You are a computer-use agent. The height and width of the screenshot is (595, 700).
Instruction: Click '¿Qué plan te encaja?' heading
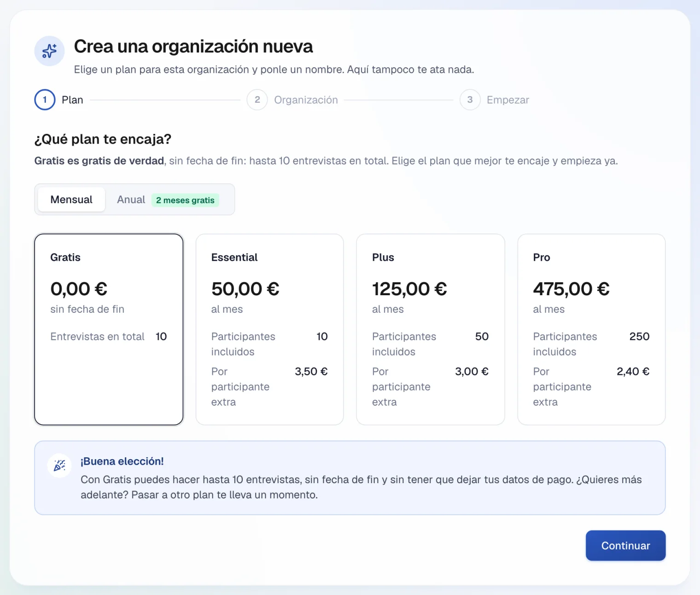tap(103, 139)
